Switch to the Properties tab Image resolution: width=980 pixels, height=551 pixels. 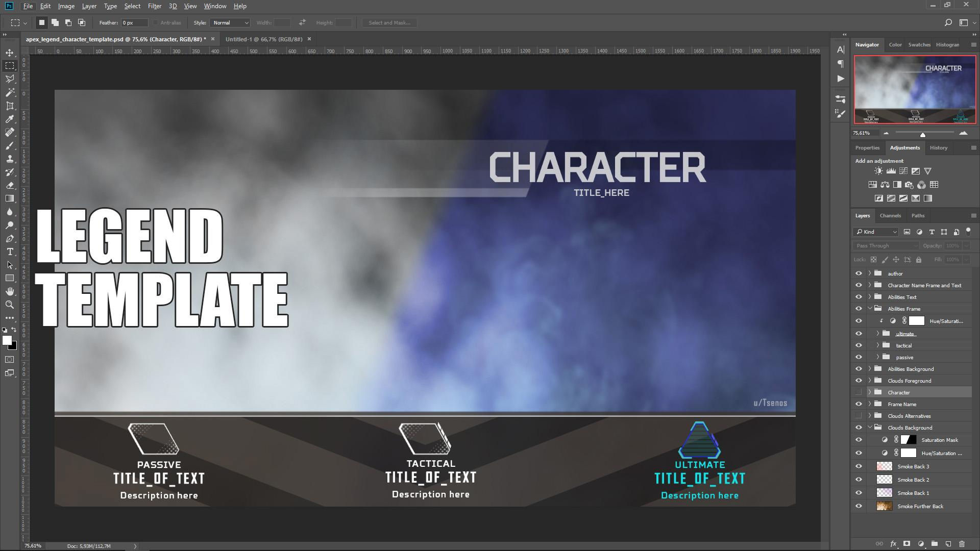point(867,147)
